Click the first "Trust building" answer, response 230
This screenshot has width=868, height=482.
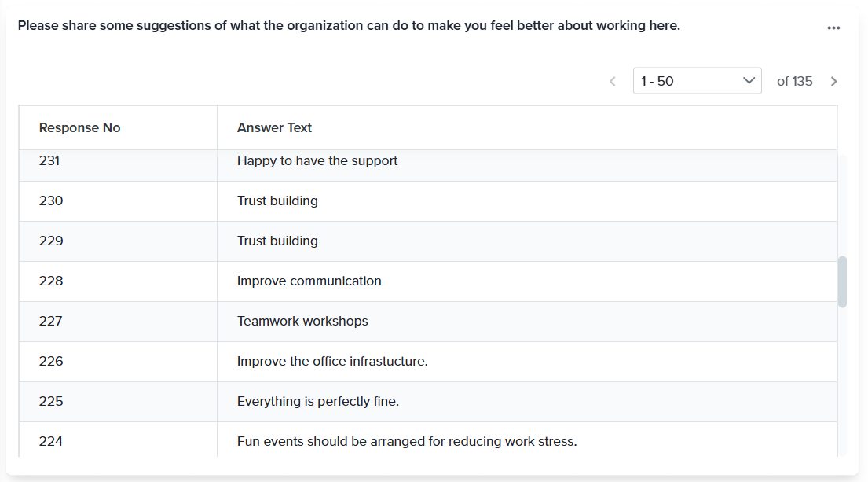click(x=277, y=201)
